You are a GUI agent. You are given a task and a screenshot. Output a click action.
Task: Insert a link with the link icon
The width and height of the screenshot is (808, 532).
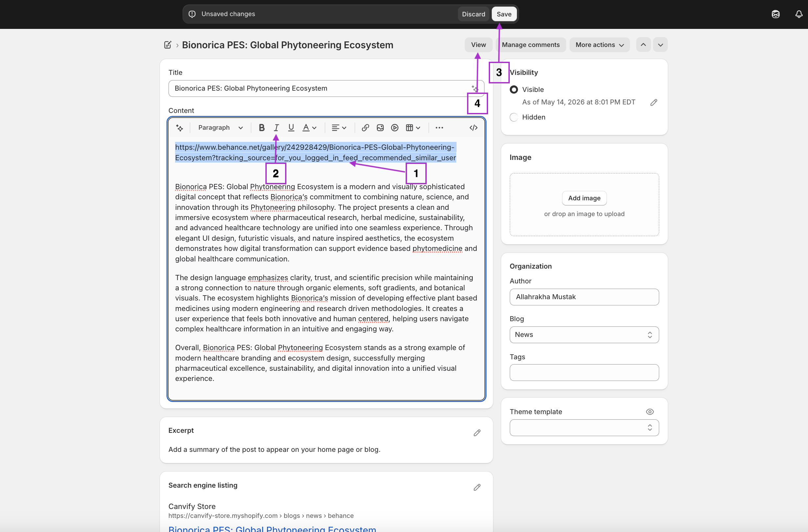click(x=365, y=128)
